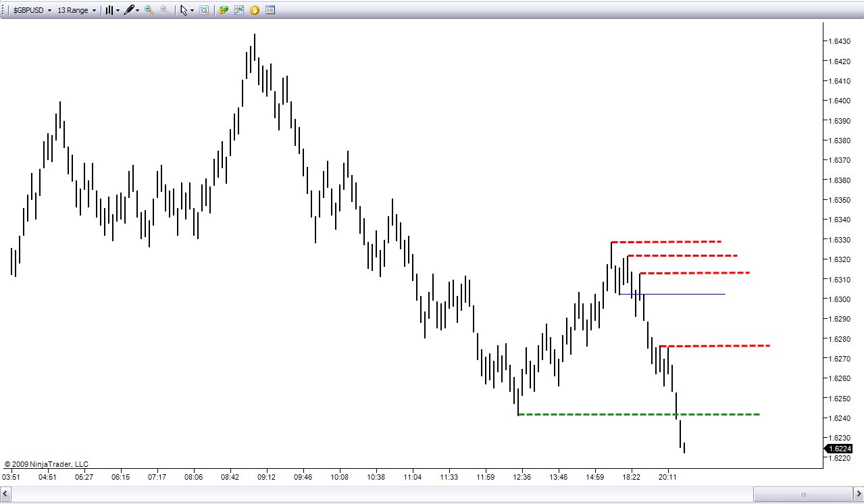Select the red dashed line near 1.6275

point(715,346)
